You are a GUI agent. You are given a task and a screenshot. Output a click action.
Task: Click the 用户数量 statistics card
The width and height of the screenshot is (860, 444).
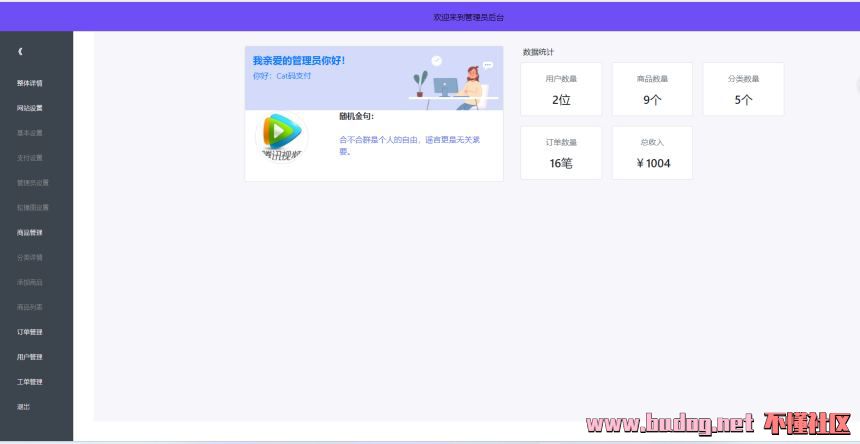click(561, 89)
